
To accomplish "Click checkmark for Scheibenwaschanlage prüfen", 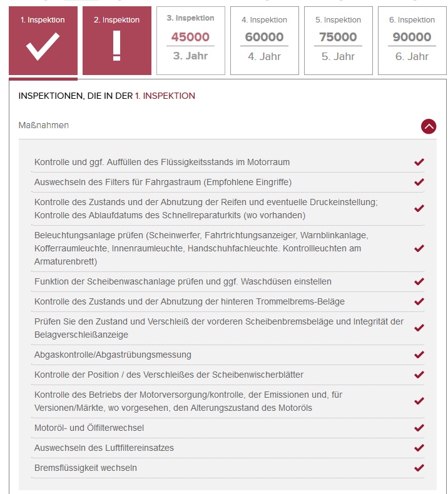I will (419, 281).
